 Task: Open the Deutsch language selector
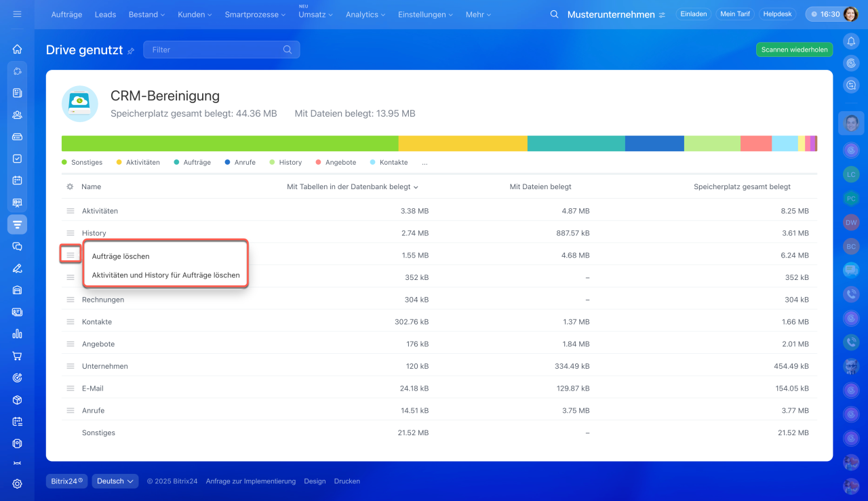point(115,481)
